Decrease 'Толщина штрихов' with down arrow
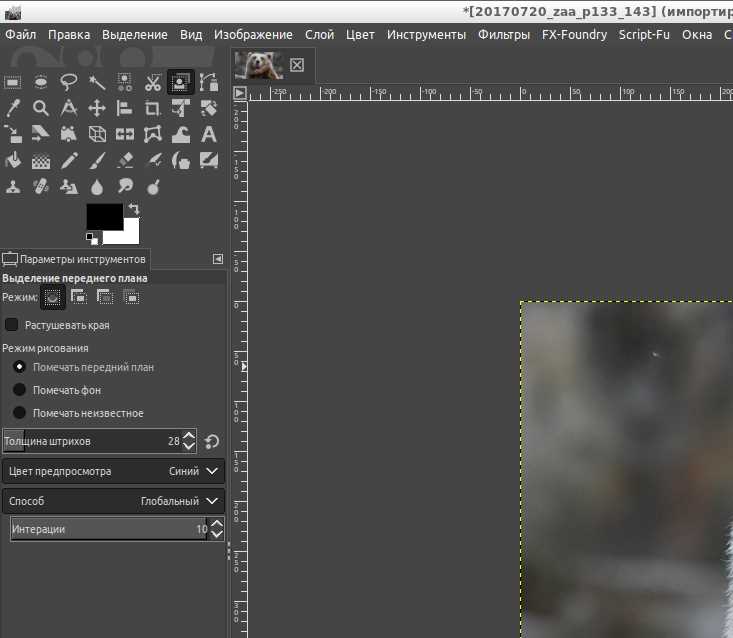 click(x=189, y=446)
